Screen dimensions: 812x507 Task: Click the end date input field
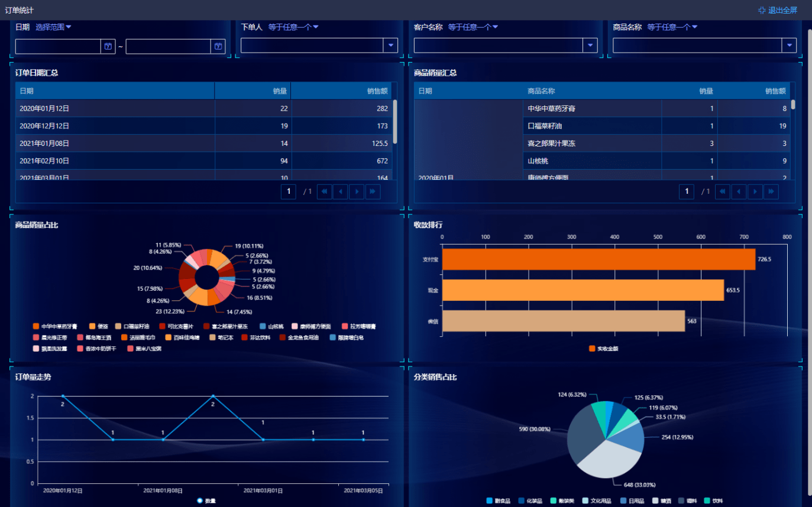pos(169,46)
